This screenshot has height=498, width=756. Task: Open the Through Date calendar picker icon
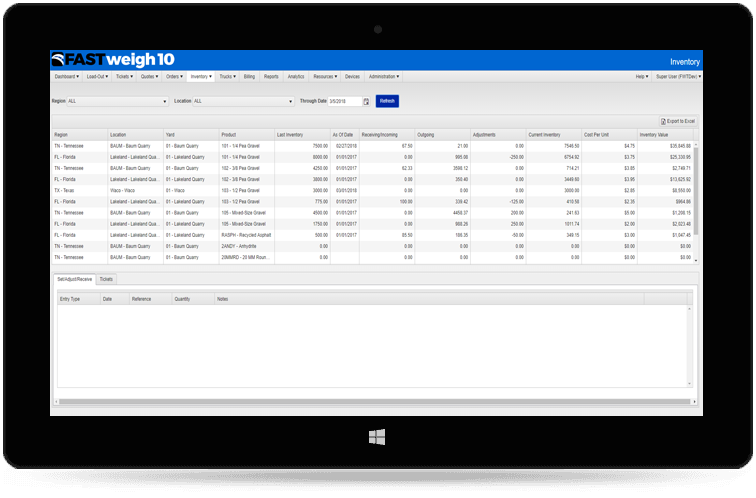pos(366,101)
